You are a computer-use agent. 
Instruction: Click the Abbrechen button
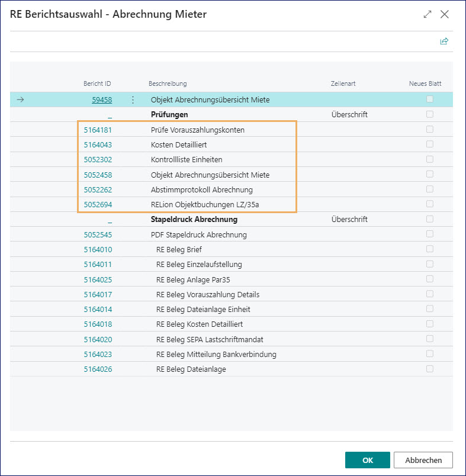coord(423,460)
